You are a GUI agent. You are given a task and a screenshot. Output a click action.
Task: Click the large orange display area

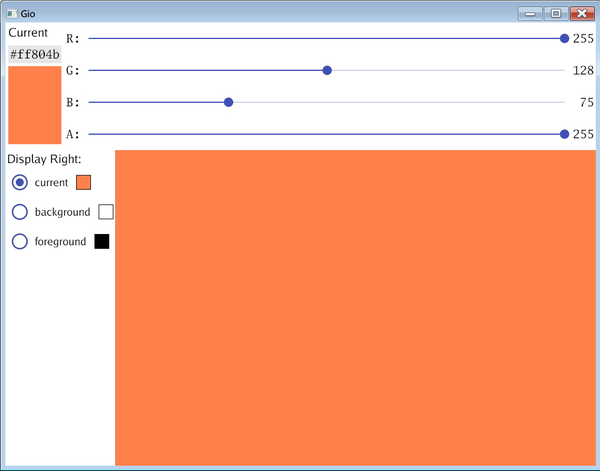click(x=355, y=307)
